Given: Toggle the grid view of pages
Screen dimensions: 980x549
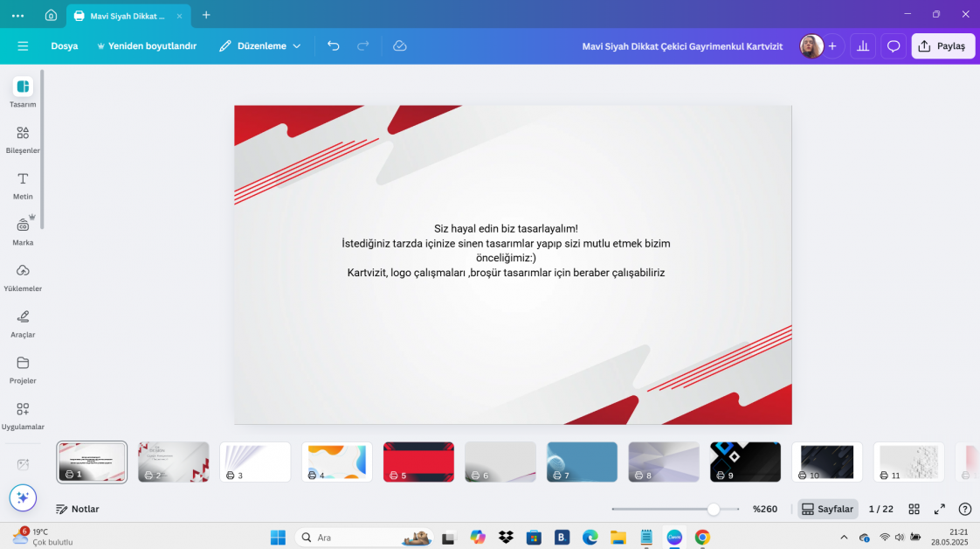Looking at the screenshot, I should tap(914, 509).
